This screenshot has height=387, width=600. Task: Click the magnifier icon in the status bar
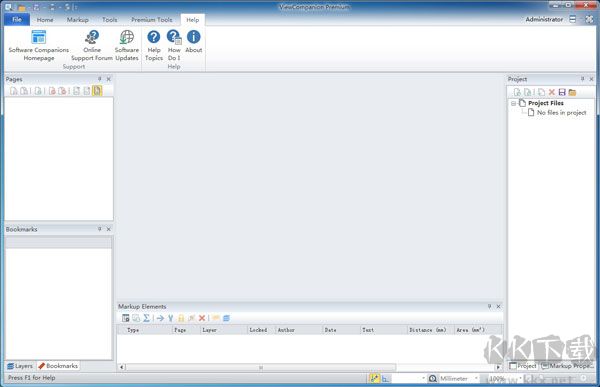(432, 378)
